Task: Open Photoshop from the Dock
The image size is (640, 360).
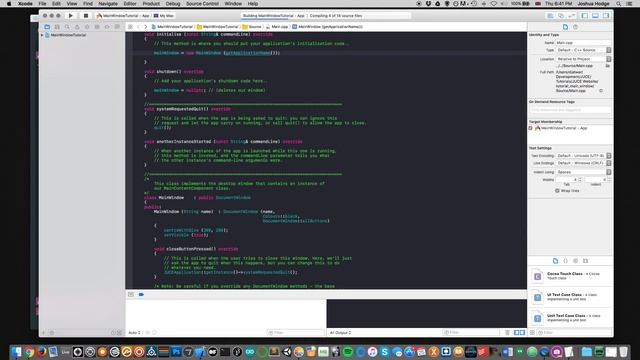Action: pos(176,352)
